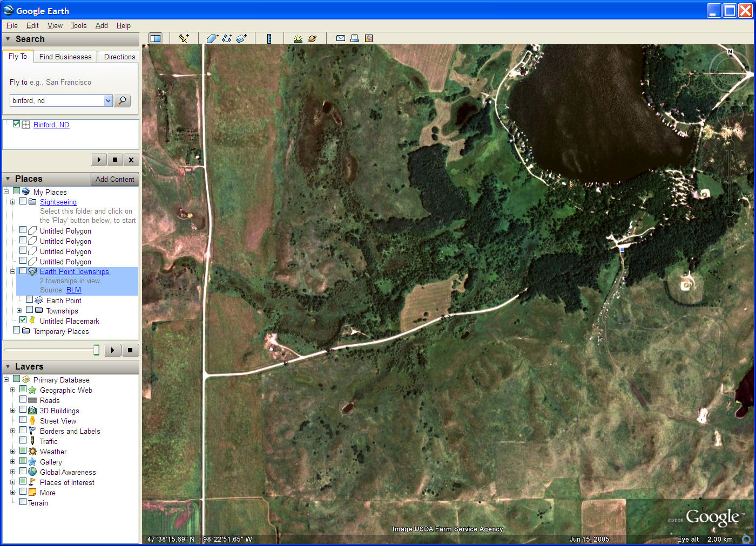Screen dimensions: 756x546
Task: Click the Global Awareness globe icon
Action: coord(32,472)
